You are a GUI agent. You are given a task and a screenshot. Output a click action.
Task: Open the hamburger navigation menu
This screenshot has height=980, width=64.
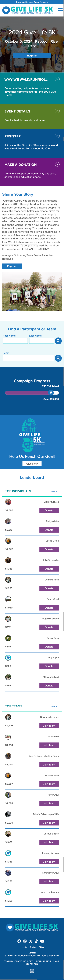point(60,10)
